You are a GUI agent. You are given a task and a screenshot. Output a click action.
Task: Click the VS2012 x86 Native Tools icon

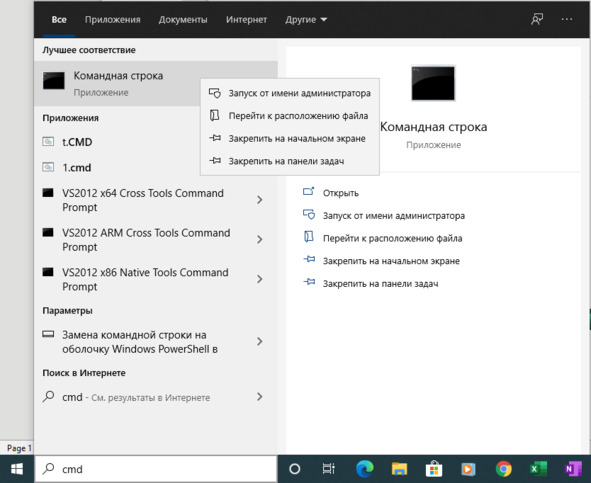48,272
